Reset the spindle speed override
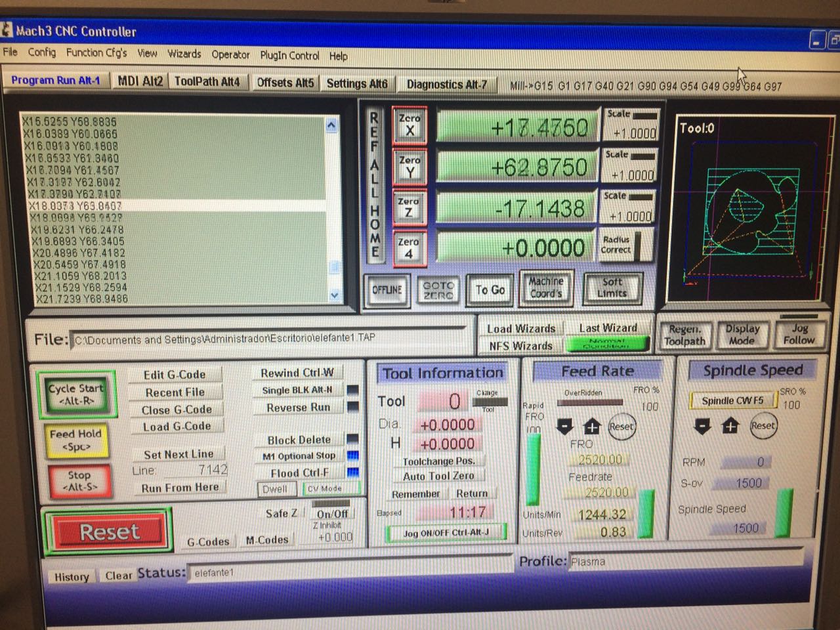The height and width of the screenshot is (630, 840). (763, 425)
